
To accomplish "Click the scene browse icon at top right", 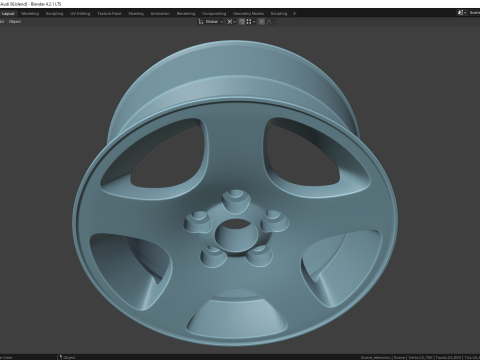I will point(462,13).
